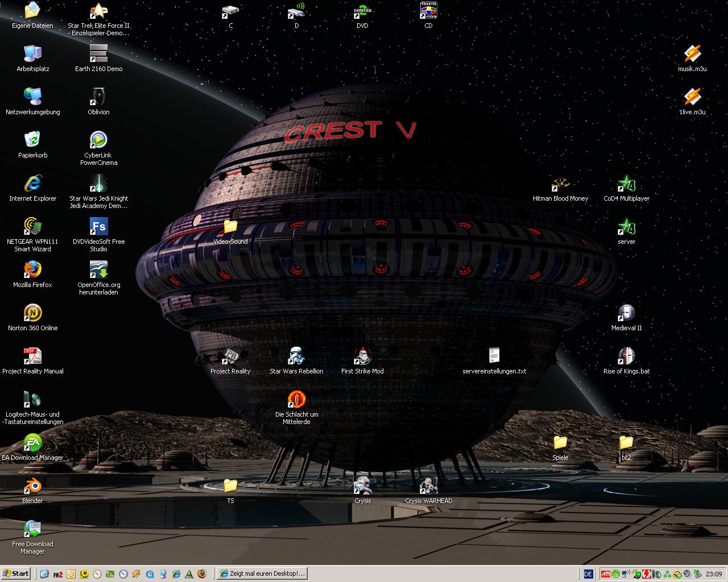Open the CoD4 Multiplayer shortcut

coord(626,184)
